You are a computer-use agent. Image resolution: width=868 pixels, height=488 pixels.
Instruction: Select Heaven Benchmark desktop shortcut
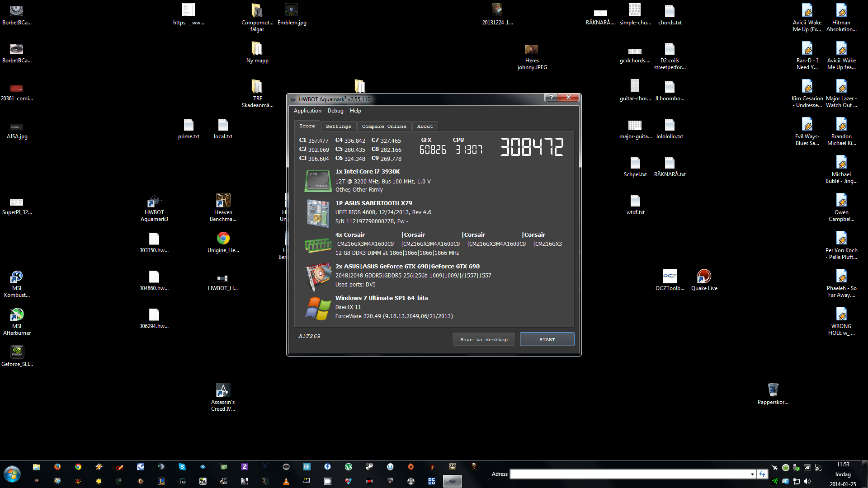click(x=223, y=208)
